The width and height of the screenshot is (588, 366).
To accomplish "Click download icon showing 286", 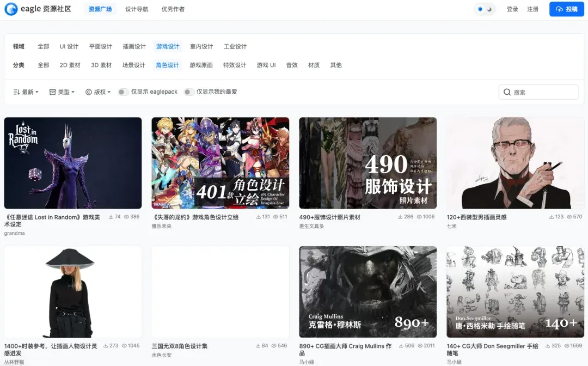I will click(x=401, y=217).
